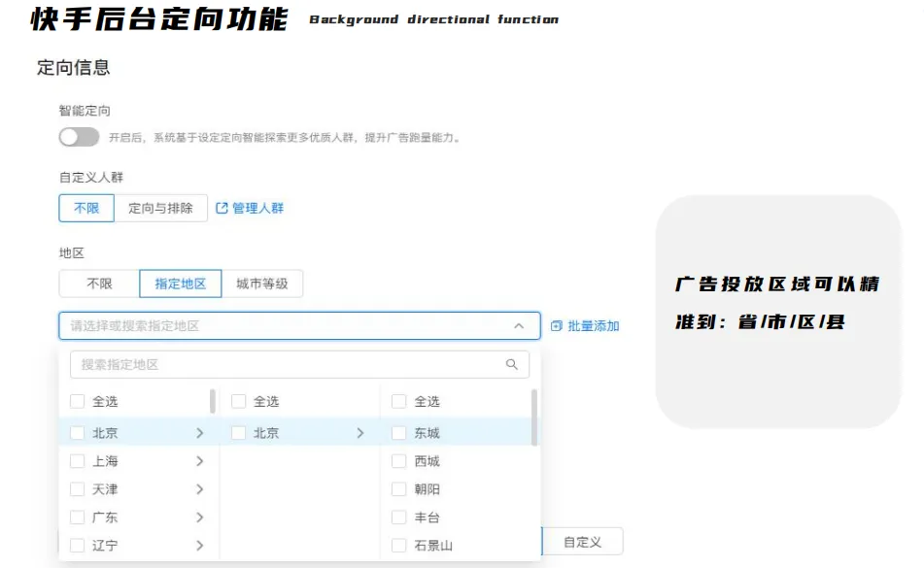This screenshot has height=568, width=924.
Task: Expand the 天津 province with its chevron
Action: (200, 488)
